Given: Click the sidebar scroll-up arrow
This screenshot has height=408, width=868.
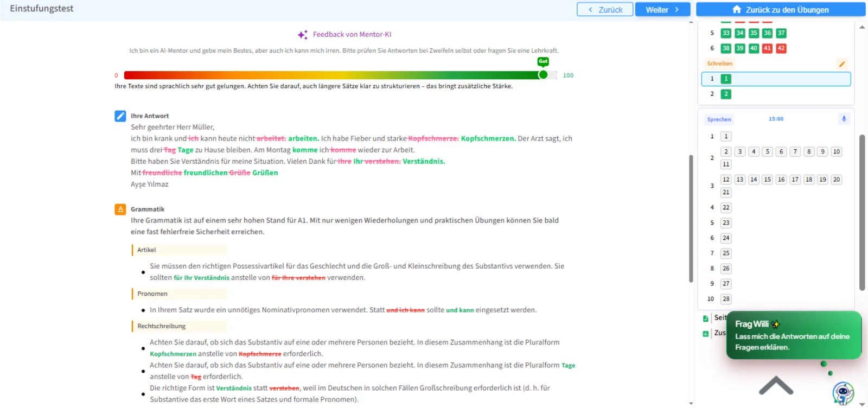Looking at the screenshot, I should tap(862, 27).
